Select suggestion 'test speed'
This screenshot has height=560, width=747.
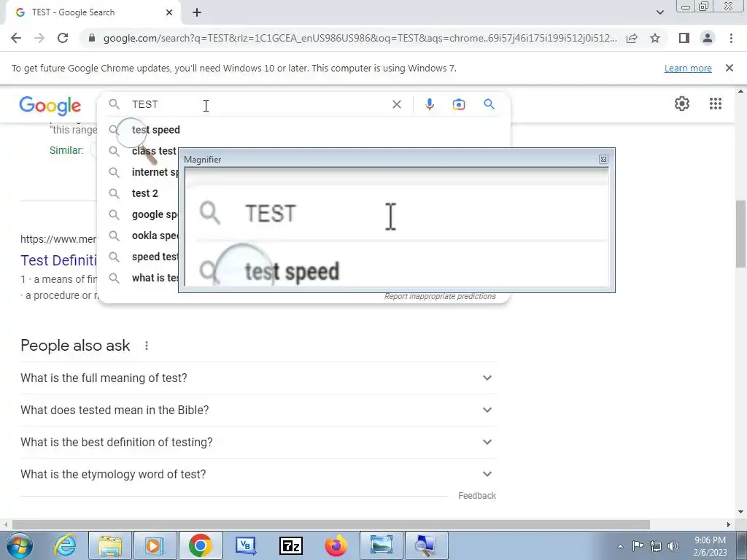[x=156, y=130]
